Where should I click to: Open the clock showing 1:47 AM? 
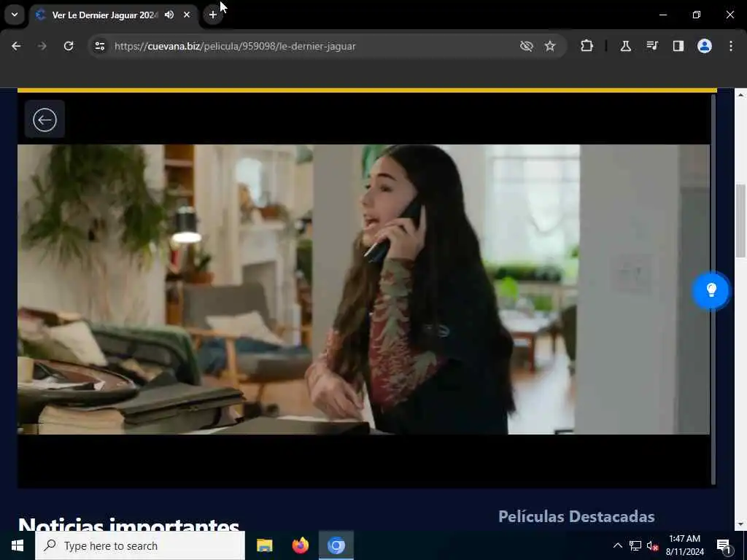coord(684,545)
